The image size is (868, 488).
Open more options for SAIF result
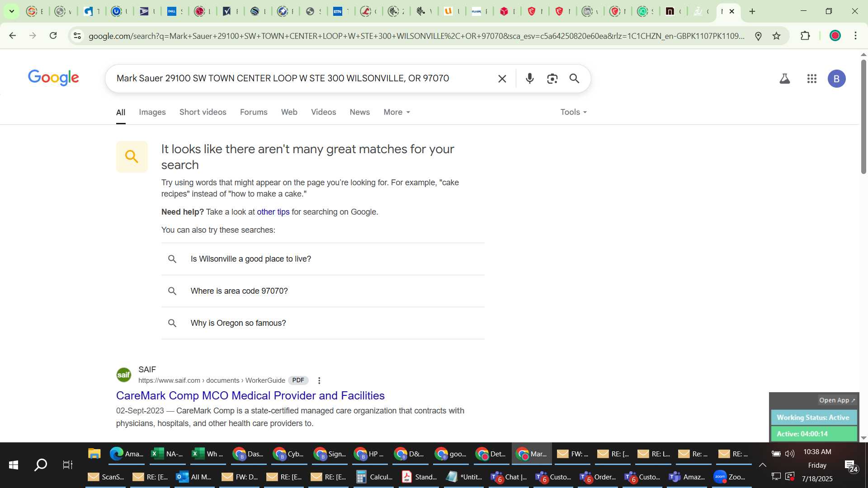coord(319,380)
